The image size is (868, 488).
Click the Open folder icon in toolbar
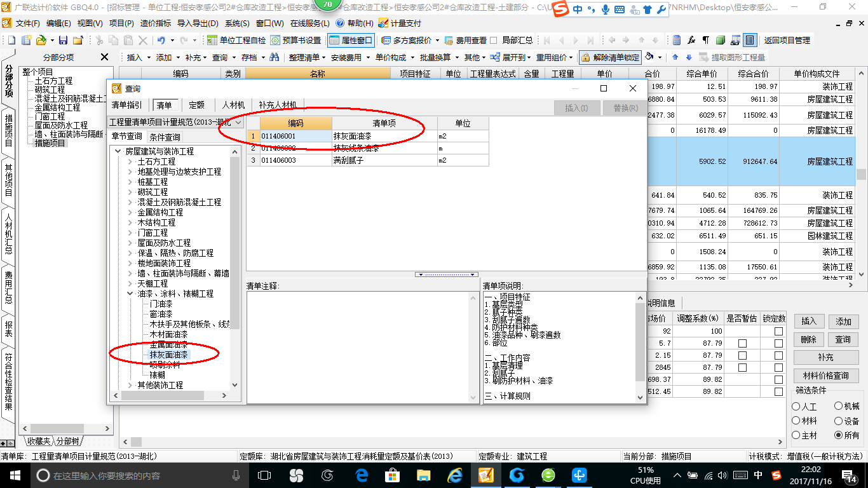tap(41, 40)
